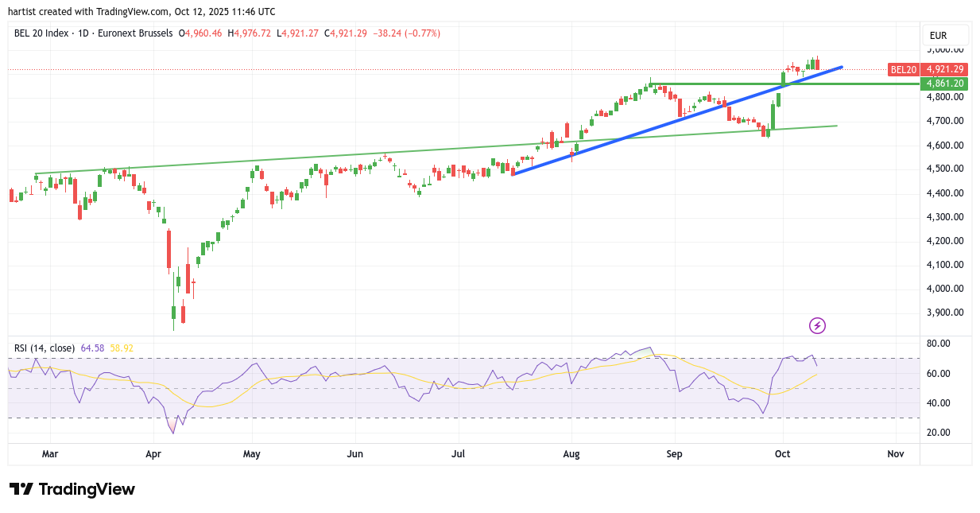Click the long rising thin green trendline
The width and height of the screenshot is (980, 513).
click(318, 158)
